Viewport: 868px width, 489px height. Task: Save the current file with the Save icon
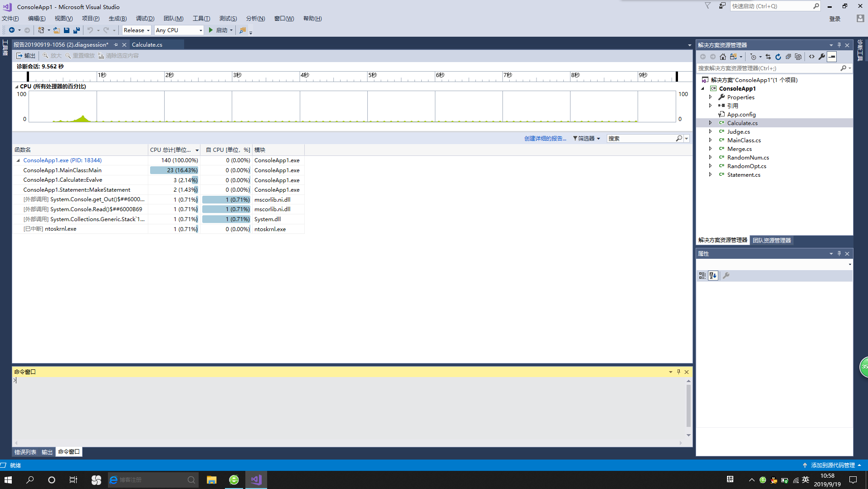click(67, 30)
